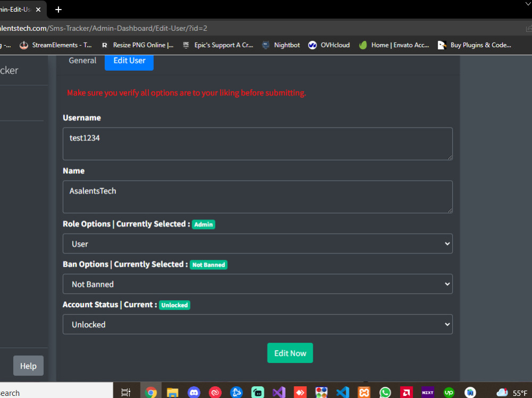Open a new browser tab
Screen dimensions: 532x398
point(59,10)
